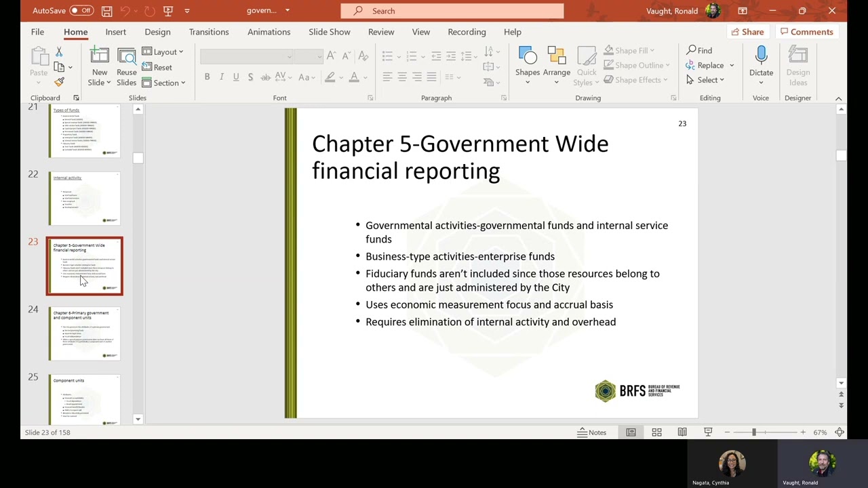This screenshot has width=868, height=488.
Task: Open the File menu
Action: click(37, 32)
